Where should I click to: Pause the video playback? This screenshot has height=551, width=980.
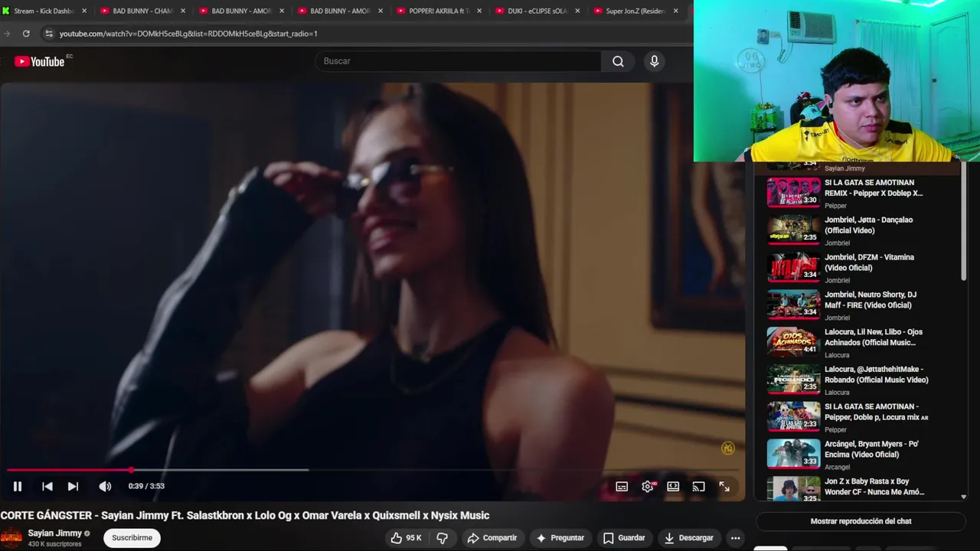coord(17,486)
